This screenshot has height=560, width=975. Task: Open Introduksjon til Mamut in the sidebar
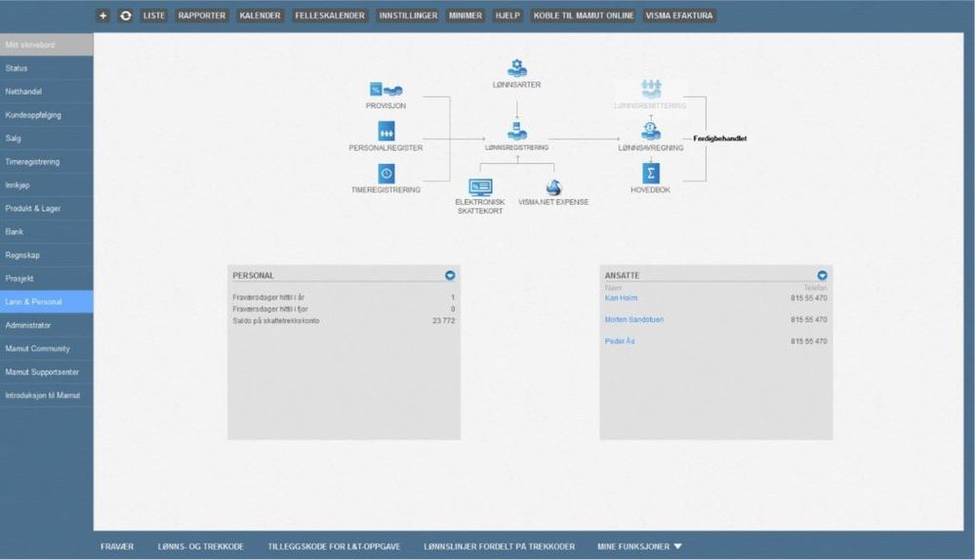[47, 395]
